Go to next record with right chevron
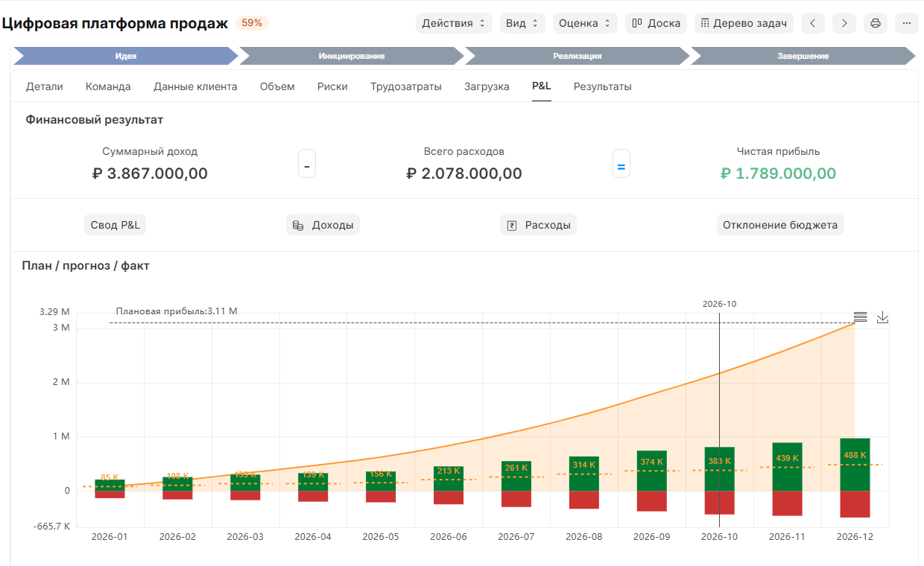 (844, 23)
